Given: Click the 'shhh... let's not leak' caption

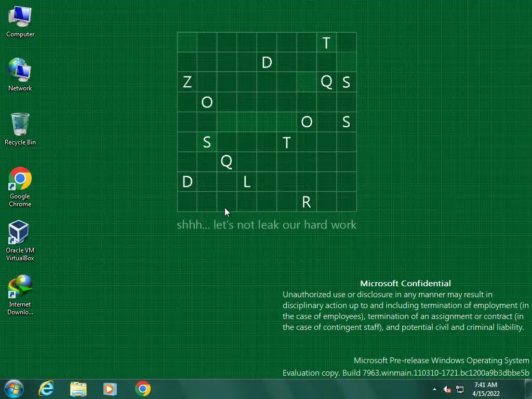Looking at the screenshot, I should (267, 224).
